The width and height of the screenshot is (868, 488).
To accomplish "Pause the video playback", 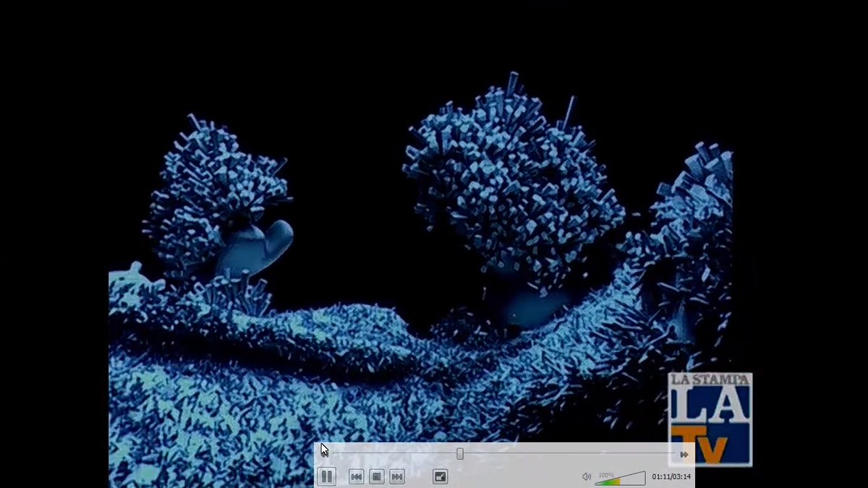I will (x=327, y=476).
